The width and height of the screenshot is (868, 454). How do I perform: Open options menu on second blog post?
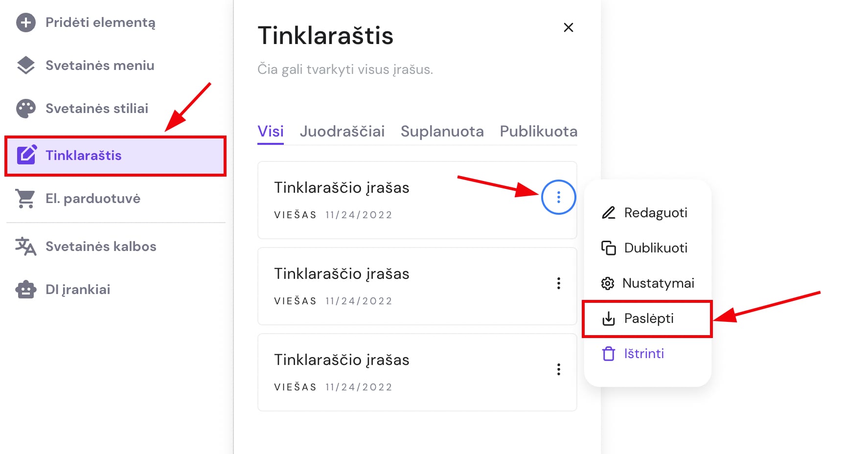(x=558, y=283)
